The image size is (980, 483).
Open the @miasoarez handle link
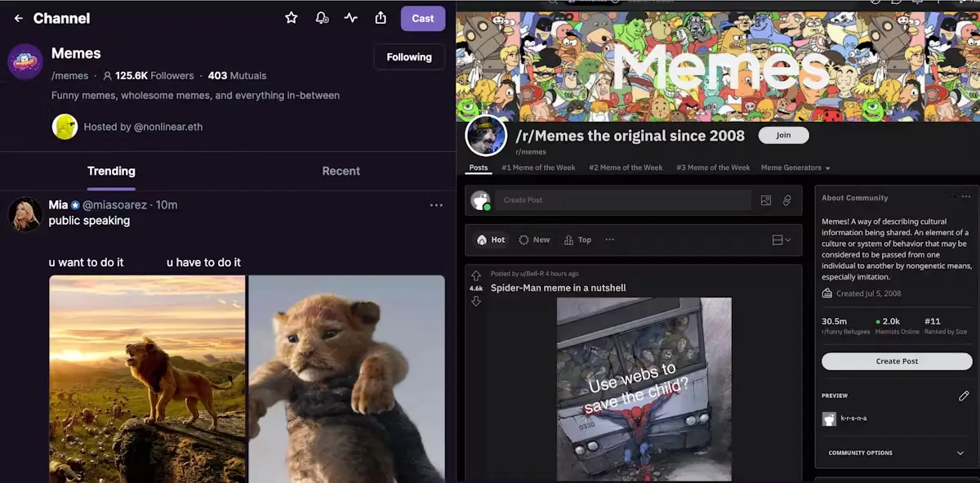coord(114,204)
